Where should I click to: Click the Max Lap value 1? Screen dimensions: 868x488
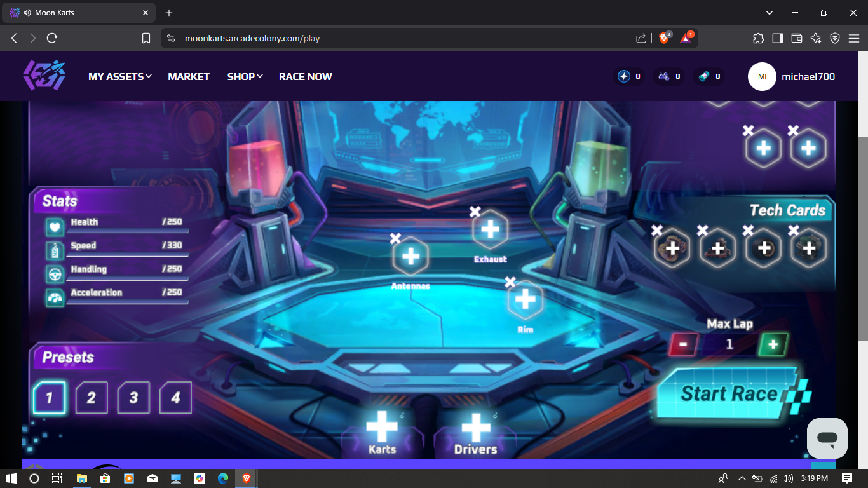pos(729,344)
